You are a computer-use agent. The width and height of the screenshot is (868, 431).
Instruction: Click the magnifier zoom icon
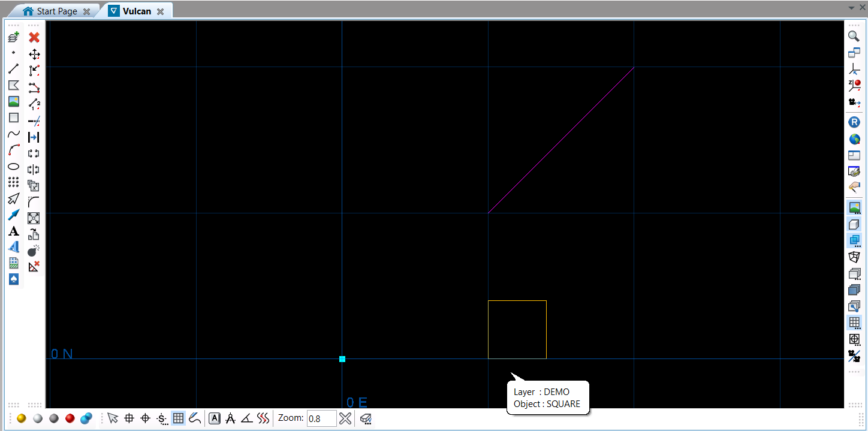click(x=854, y=37)
